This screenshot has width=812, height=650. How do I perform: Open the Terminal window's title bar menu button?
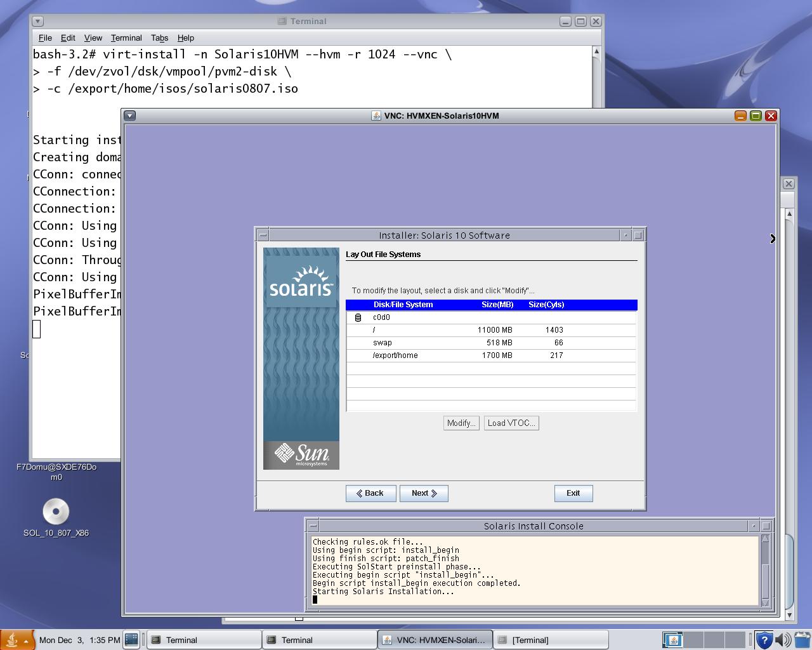click(38, 21)
